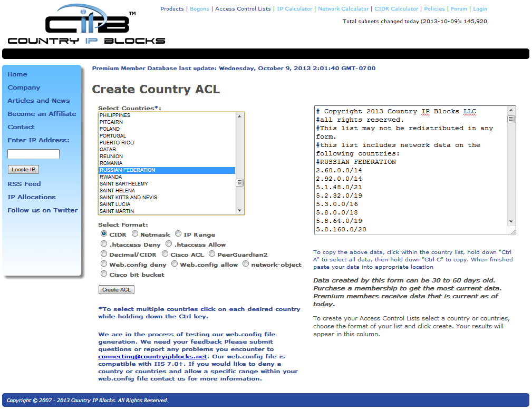
Task: Select RUSSIAN FEDERATION in country list
Action: click(x=167, y=170)
